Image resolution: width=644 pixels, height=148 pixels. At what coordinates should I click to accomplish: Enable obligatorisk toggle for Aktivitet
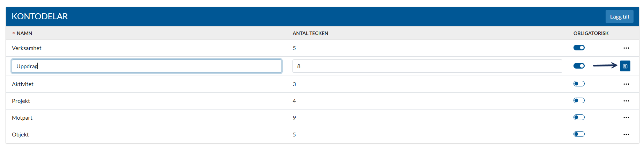[579, 84]
